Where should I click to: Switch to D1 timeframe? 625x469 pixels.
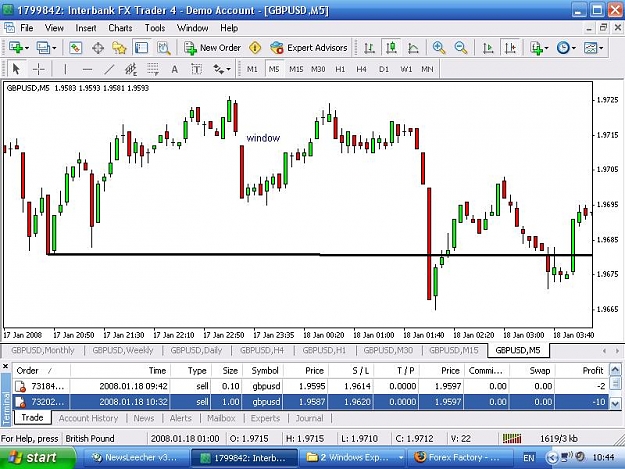coord(384,69)
